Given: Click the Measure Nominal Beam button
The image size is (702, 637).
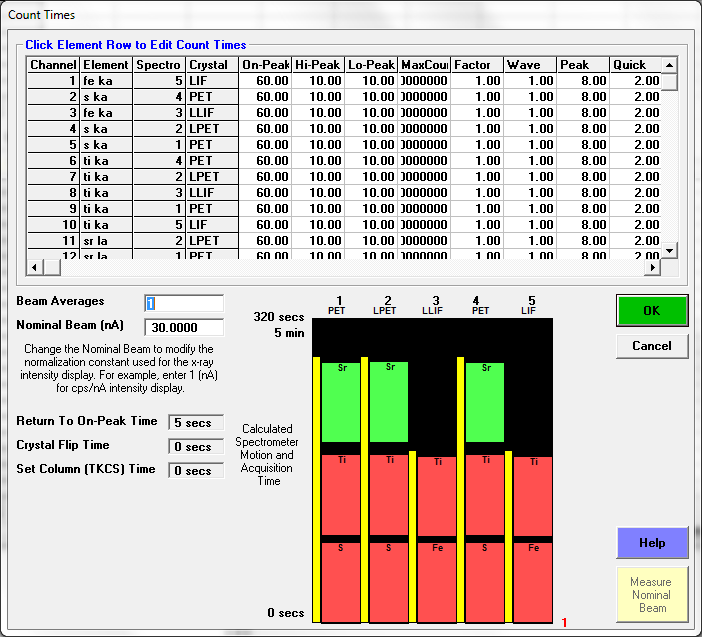Looking at the screenshot, I should pyautogui.click(x=651, y=594).
